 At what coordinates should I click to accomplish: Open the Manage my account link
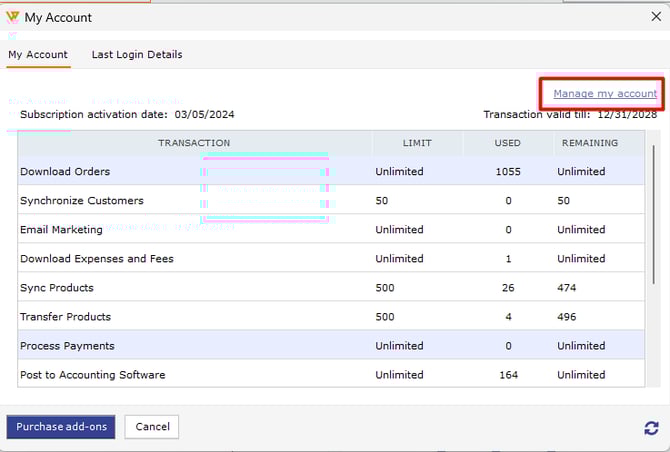605,94
